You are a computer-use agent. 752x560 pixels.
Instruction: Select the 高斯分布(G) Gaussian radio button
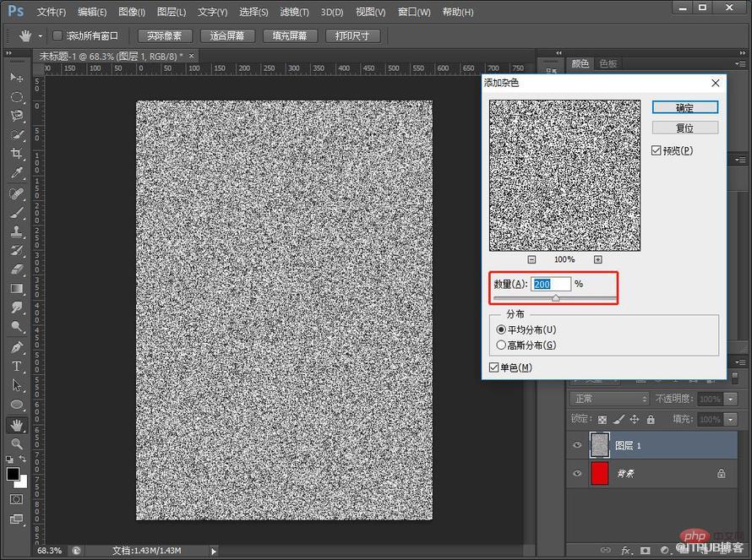click(x=501, y=345)
